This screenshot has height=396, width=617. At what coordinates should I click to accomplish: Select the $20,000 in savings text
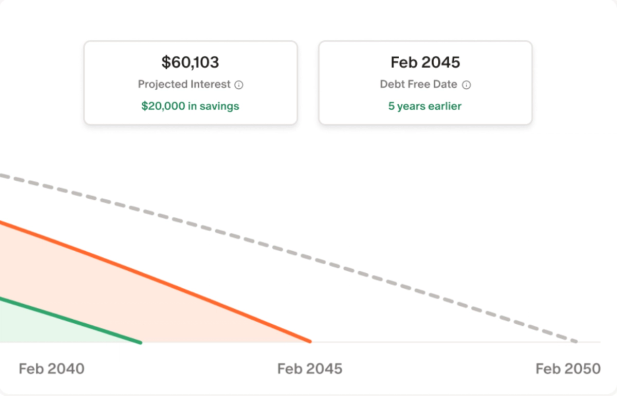190,106
